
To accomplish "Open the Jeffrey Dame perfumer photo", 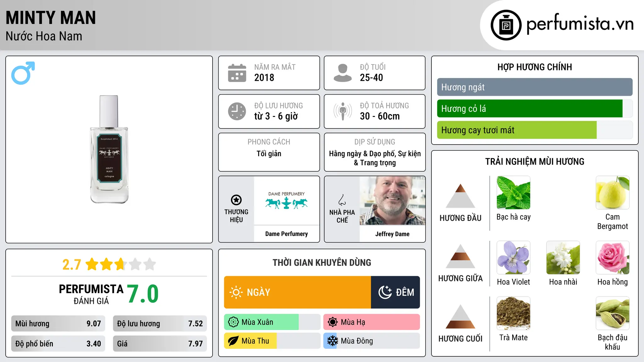I will pos(392,200).
